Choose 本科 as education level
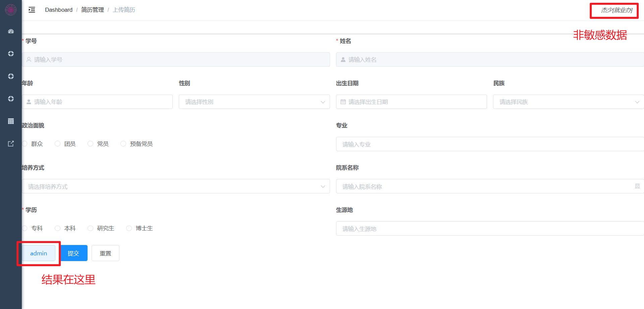644x309 pixels. coord(58,228)
